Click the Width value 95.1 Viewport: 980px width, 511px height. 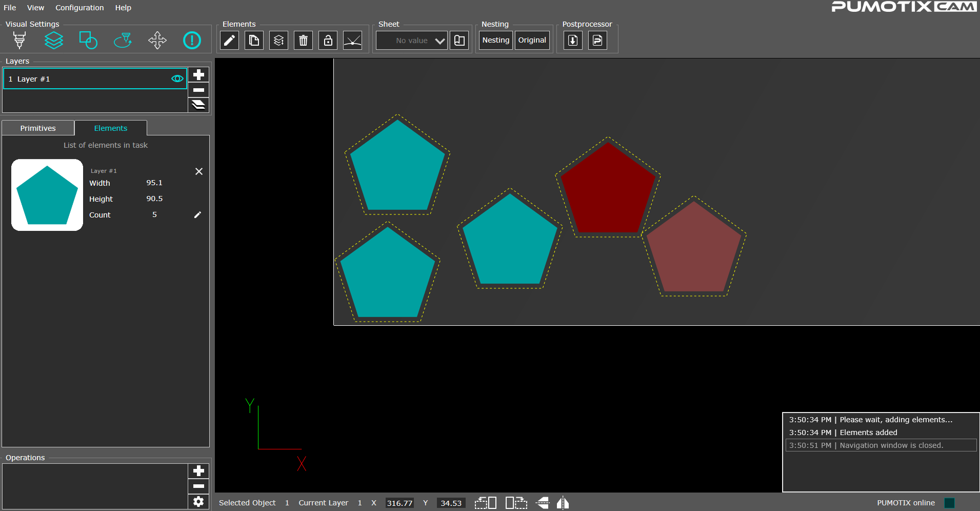(x=154, y=183)
